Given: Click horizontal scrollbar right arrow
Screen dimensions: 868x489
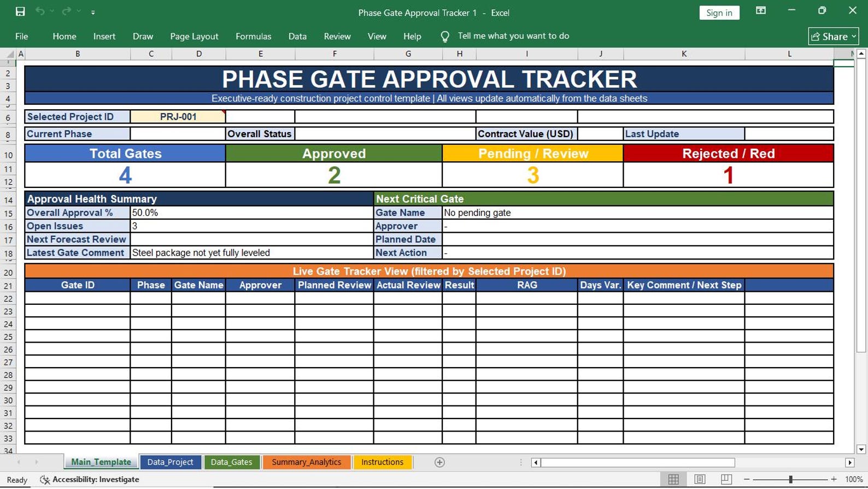Looking at the screenshot, I should click(x=849, y=463).
